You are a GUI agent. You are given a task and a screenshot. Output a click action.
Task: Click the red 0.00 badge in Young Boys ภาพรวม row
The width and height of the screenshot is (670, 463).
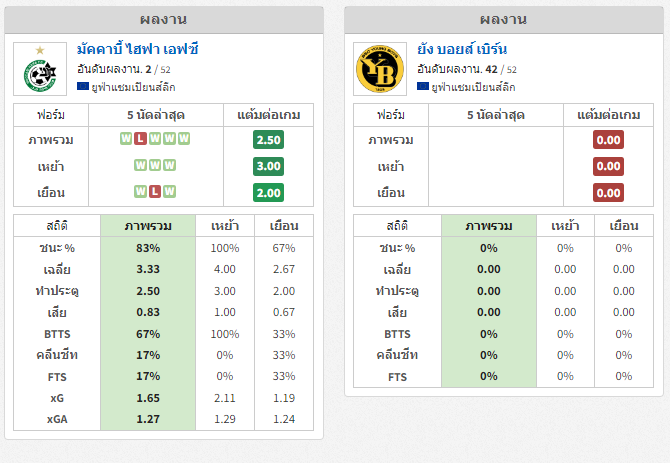608,140
